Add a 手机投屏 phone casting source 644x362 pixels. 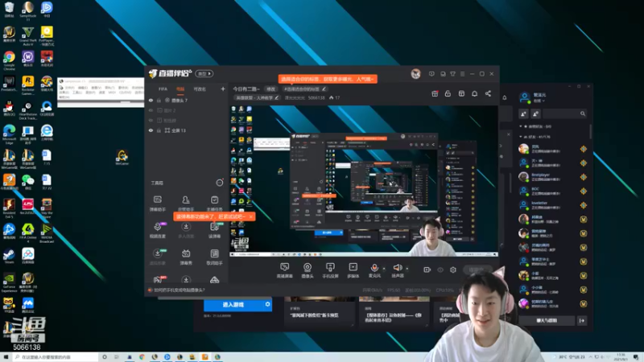[330, 270]
